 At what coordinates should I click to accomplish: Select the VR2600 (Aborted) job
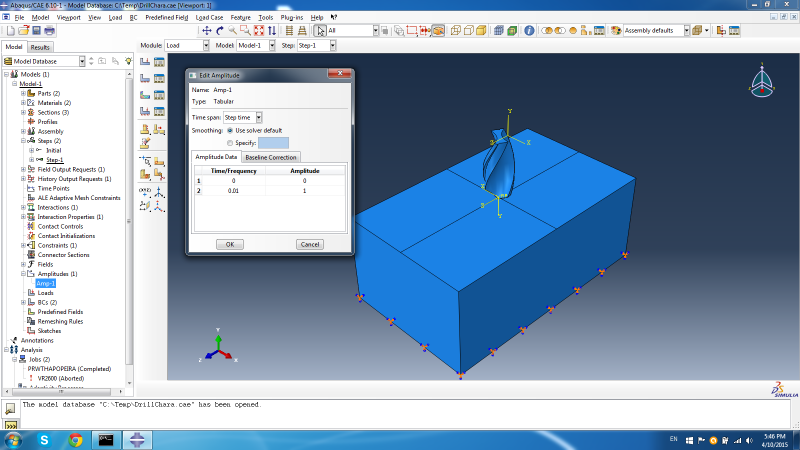(x=61, y=379)
